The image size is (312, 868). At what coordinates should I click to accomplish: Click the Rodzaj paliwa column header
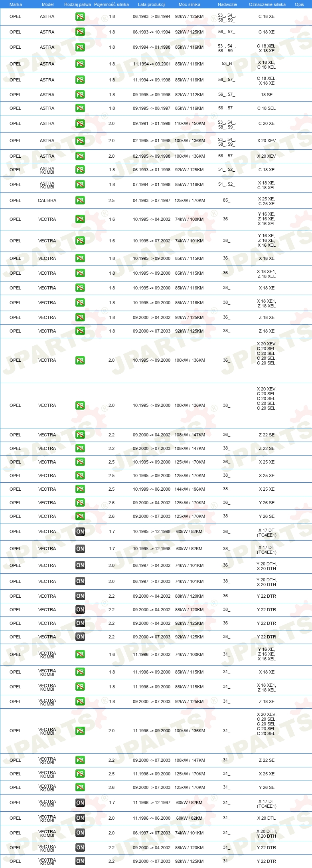tap(77, 4)
